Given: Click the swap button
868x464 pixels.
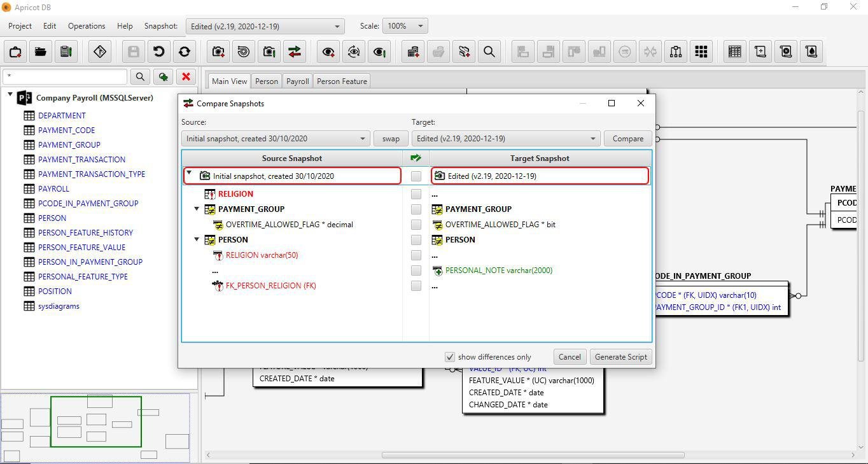Looking at the screenshot, I should (x=391, y=139).
